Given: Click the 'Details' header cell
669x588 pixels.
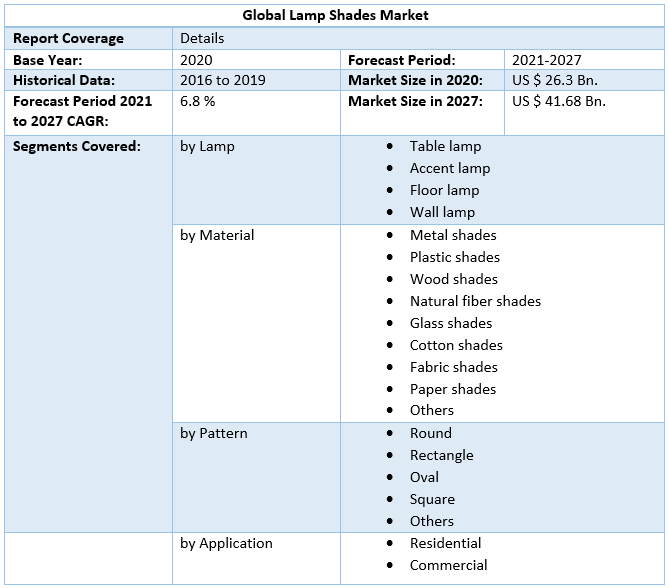Looking at the screenshot, I should pyautogui.click(x=202, y=38).
